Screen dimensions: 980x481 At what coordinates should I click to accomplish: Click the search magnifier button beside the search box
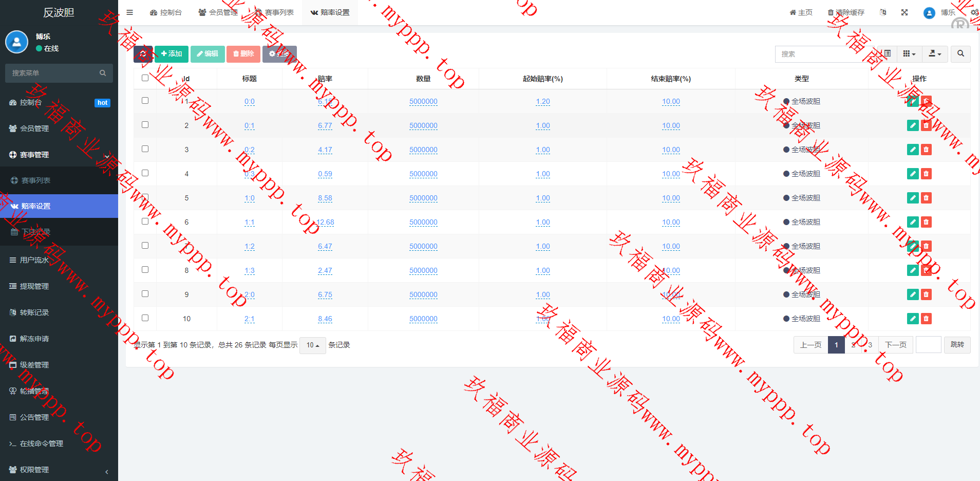click(960, 54)
